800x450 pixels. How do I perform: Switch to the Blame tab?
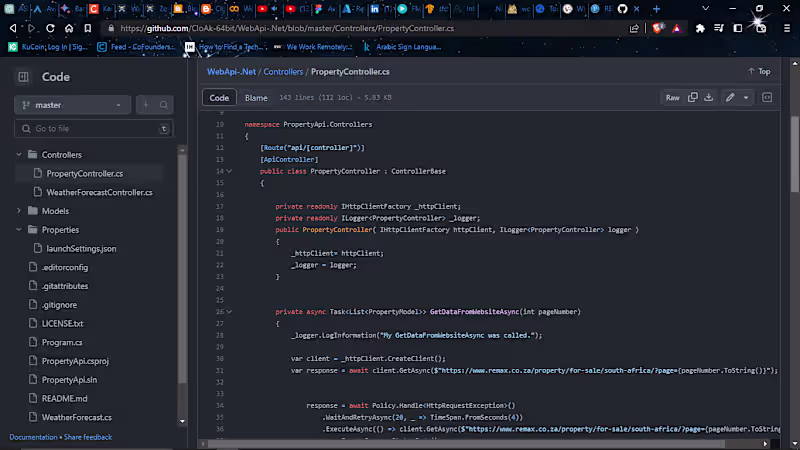(x=256, y=98)
